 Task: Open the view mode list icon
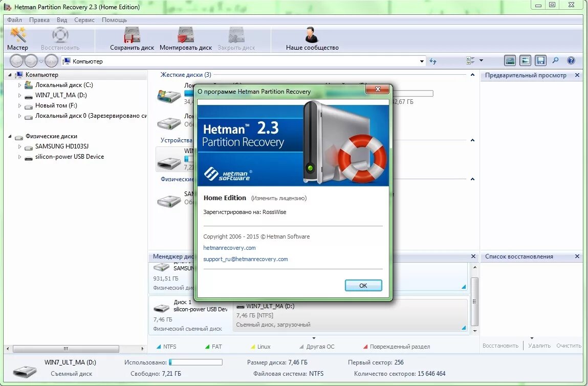(x=470, y=60)
